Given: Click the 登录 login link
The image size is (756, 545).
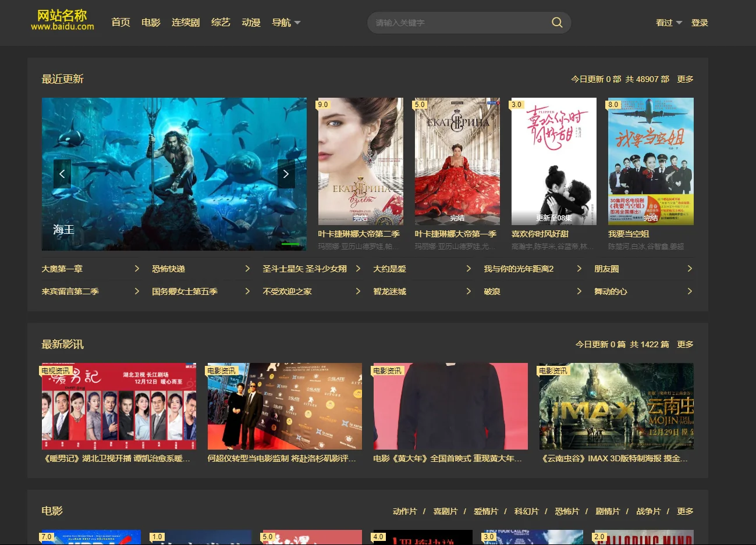Looking at the screenshot, I should coord(700,23).
